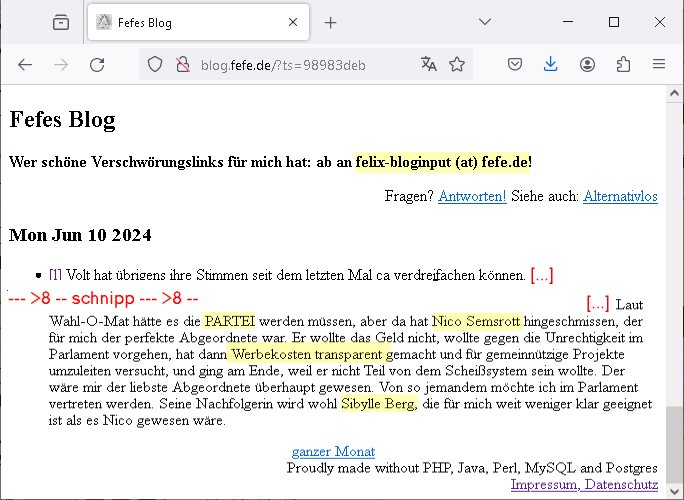This screenshot has height=500, width=684.
Task: Follow the Antworten! link
Action: point(472,196)
